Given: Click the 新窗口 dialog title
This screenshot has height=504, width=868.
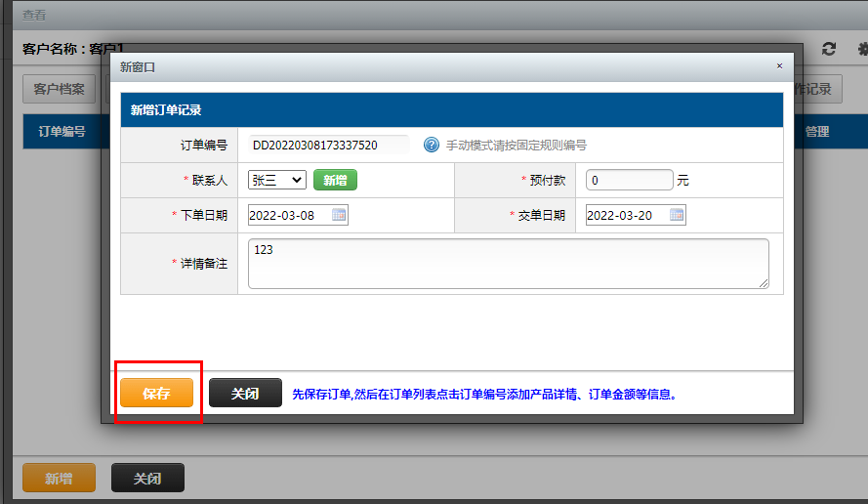Looking at the screenshot, I should coord(138,67).
